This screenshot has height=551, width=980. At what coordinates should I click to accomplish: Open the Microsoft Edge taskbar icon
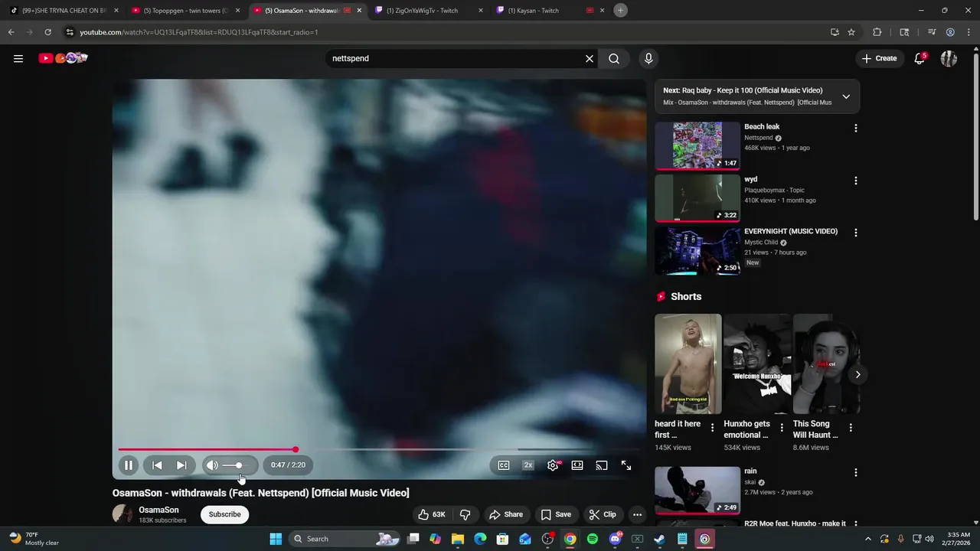pos(480,539)
